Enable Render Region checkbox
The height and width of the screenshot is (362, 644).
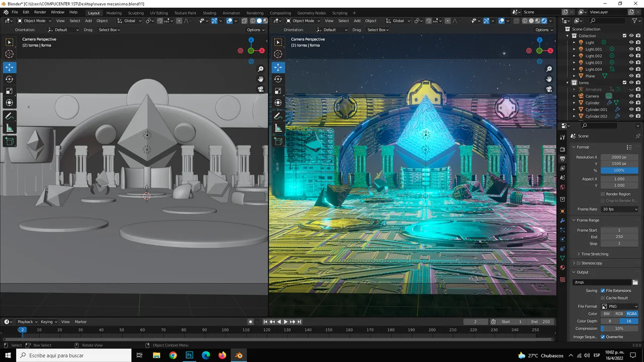click(603, 194)
